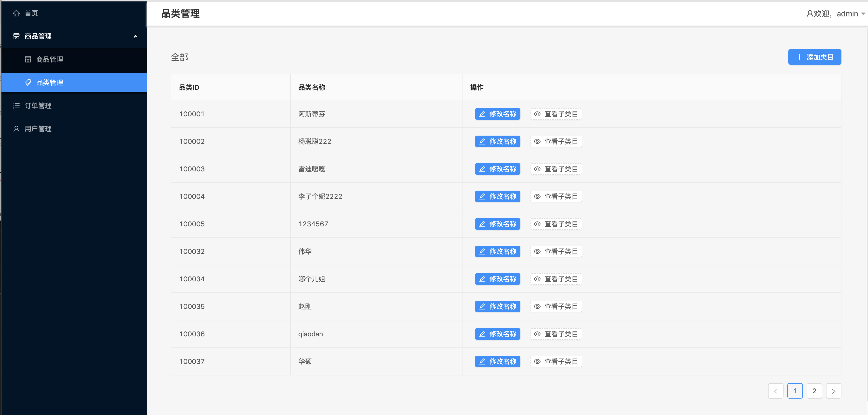Collapse the 商品管理 sidebar group arrow
Screen dimensions: 868x415
(135, 36)
